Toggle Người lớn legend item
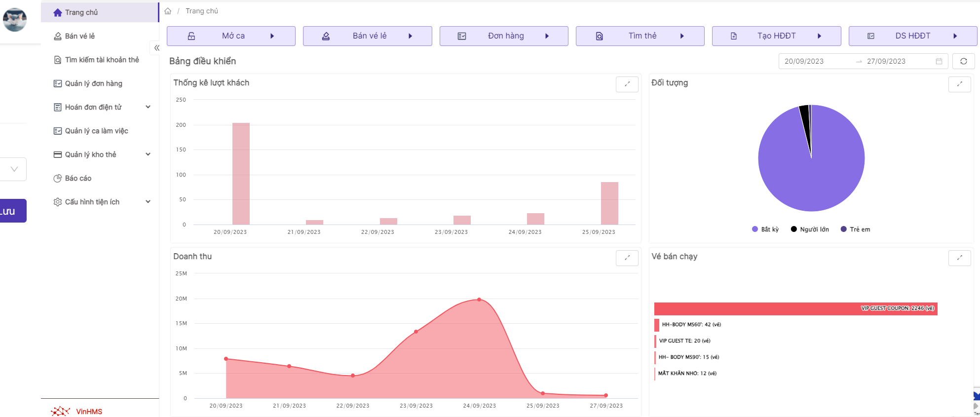 click(x=810, y=229)
